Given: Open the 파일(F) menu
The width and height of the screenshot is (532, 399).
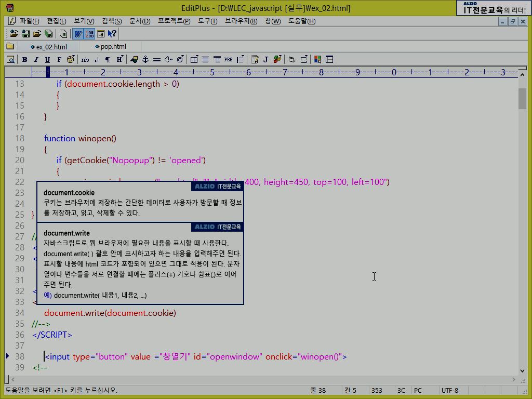Looking at the screenshot, I should pyautogui.click(x=30, y=21).
